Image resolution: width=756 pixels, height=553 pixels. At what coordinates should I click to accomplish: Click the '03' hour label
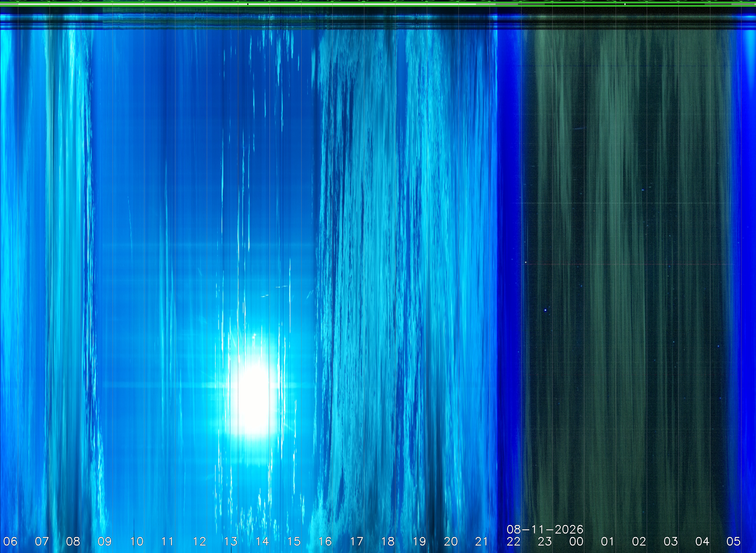(671, 541)
